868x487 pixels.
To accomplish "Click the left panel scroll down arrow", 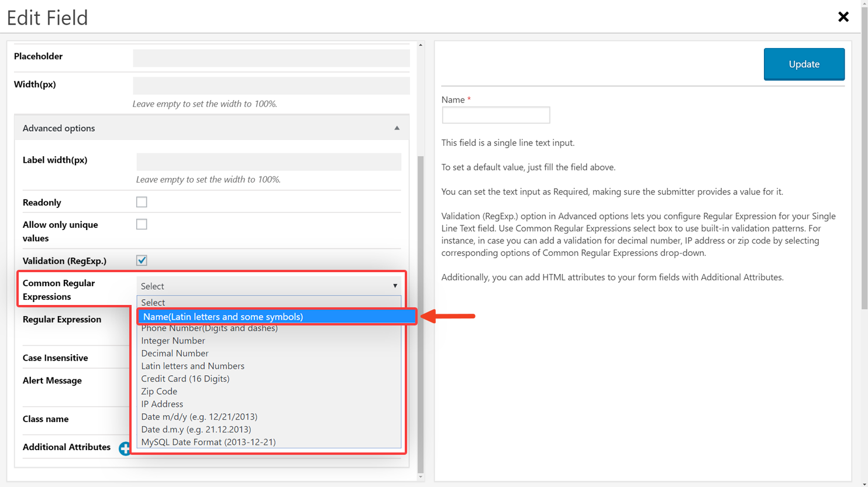I will tap(421, 477).
